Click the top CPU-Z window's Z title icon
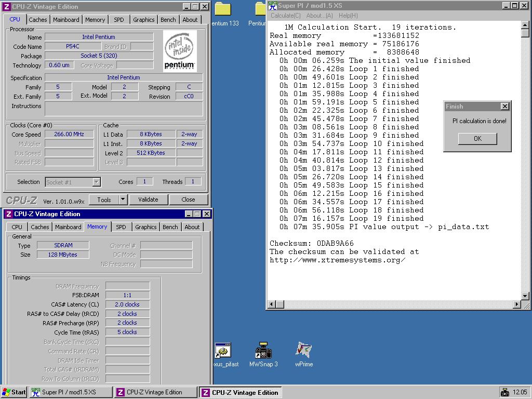The width and height of the screenshot is (532, 399). pyautogui.click(x=6, y=6)
